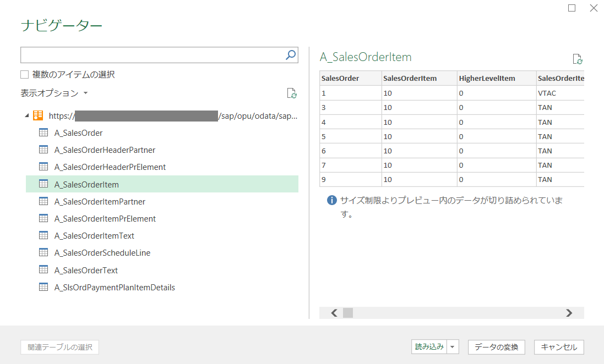This screenshot has height=364, width=604.
Task: Click table icon for A_SalesOrder
Action: click(43, 133)
